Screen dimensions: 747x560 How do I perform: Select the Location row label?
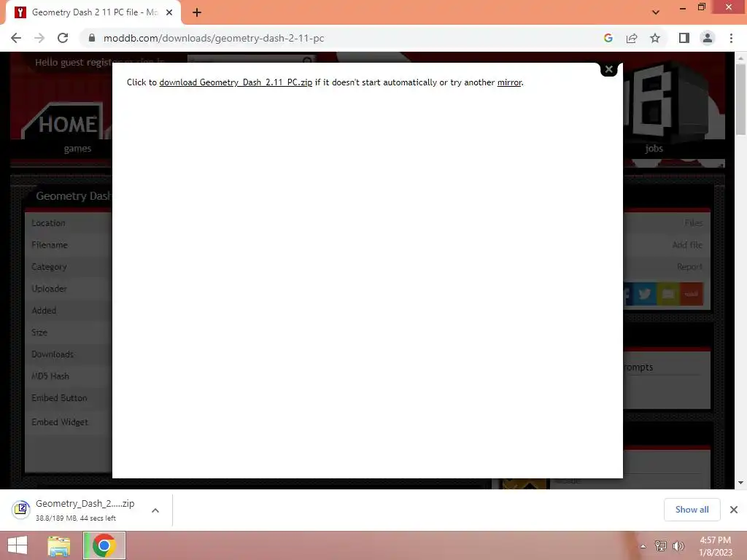(48, 223)
